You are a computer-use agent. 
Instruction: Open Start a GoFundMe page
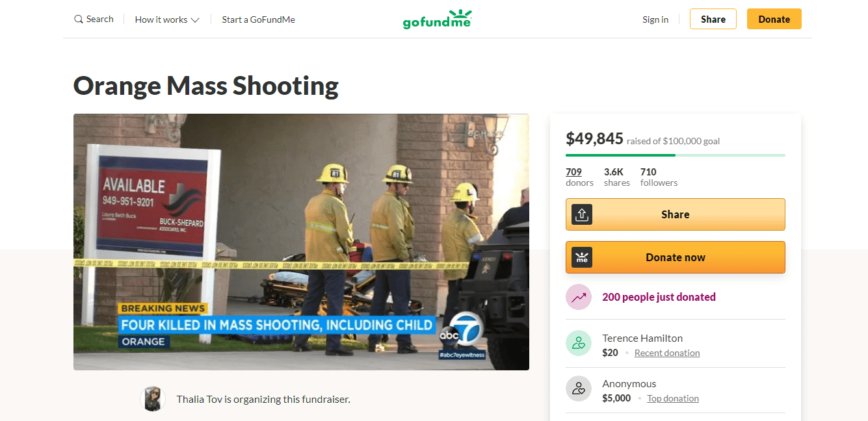258,19
